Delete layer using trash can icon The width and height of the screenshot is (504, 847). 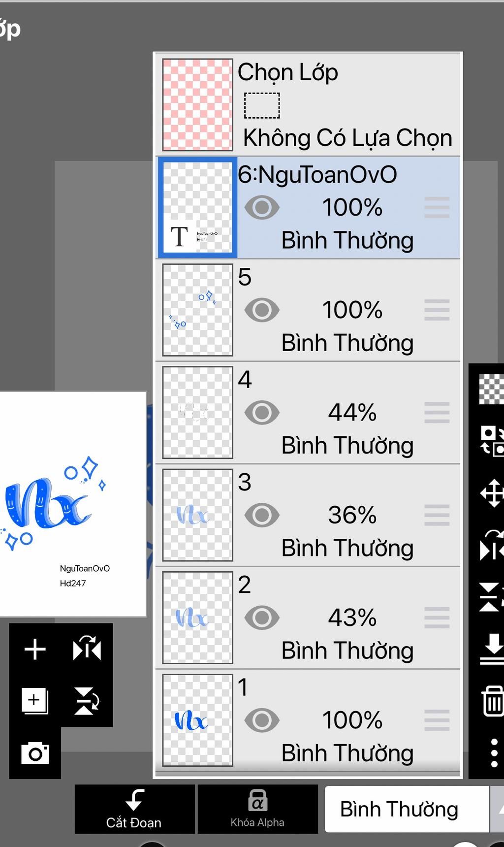(492, 700)
